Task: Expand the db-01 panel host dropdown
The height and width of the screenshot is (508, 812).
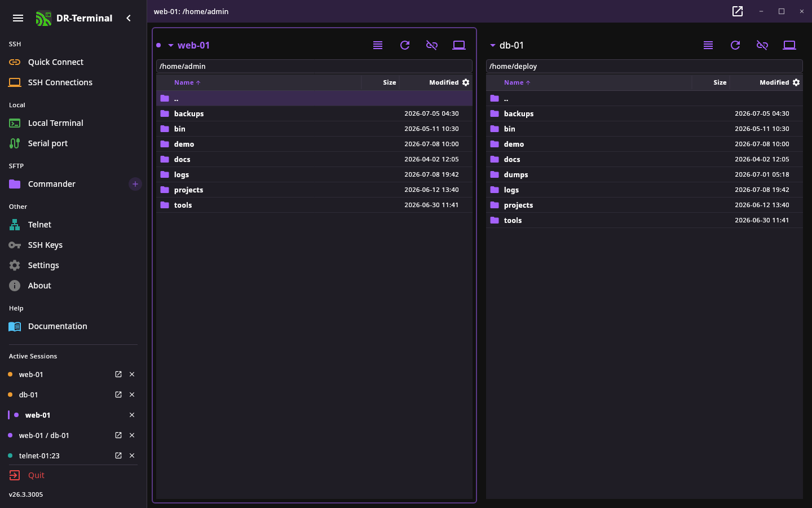Action: tap(492, 45)
